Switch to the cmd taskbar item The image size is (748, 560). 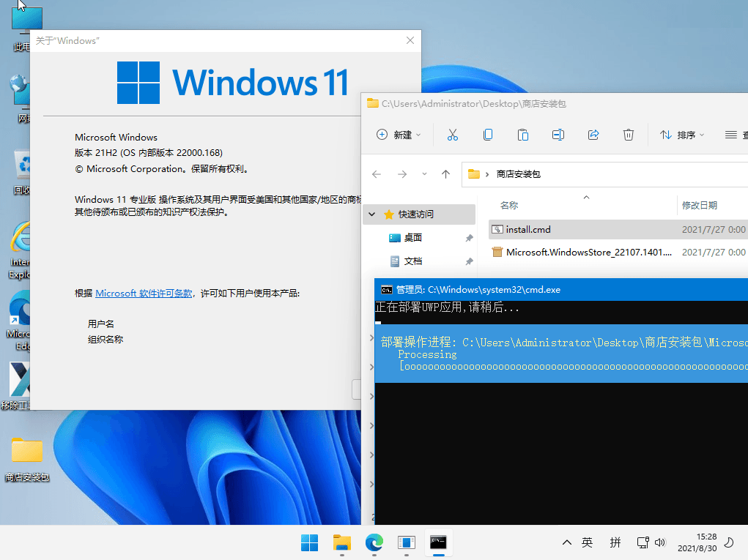pyautogui.click(x=438, y=542)
